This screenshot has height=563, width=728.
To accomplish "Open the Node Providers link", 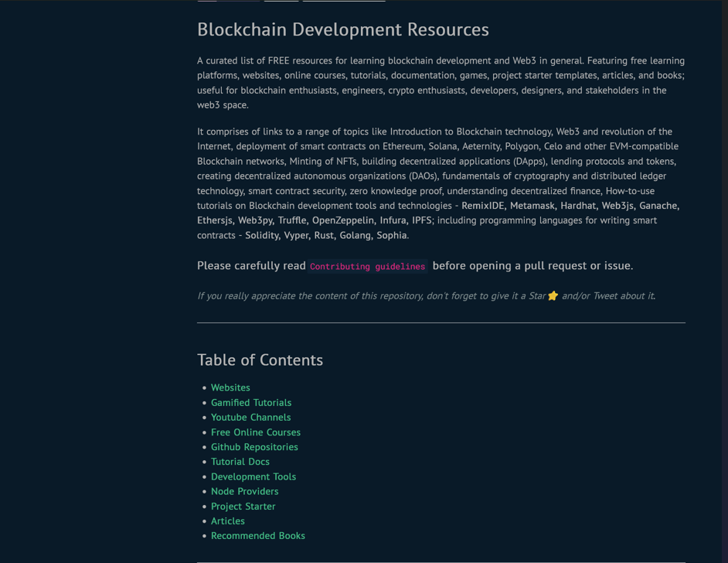I will click(245, 491).
